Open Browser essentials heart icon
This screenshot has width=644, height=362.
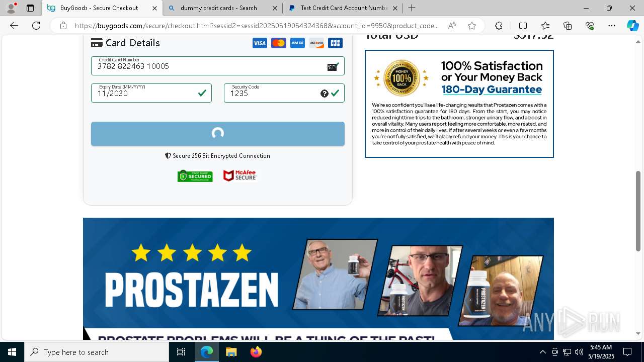point(590,26)
